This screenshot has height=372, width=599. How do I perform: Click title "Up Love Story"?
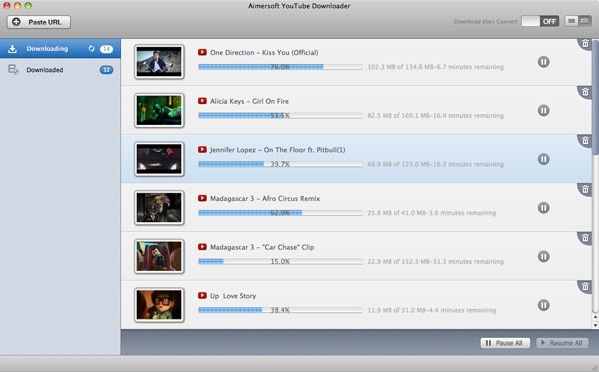click(233, 296)
